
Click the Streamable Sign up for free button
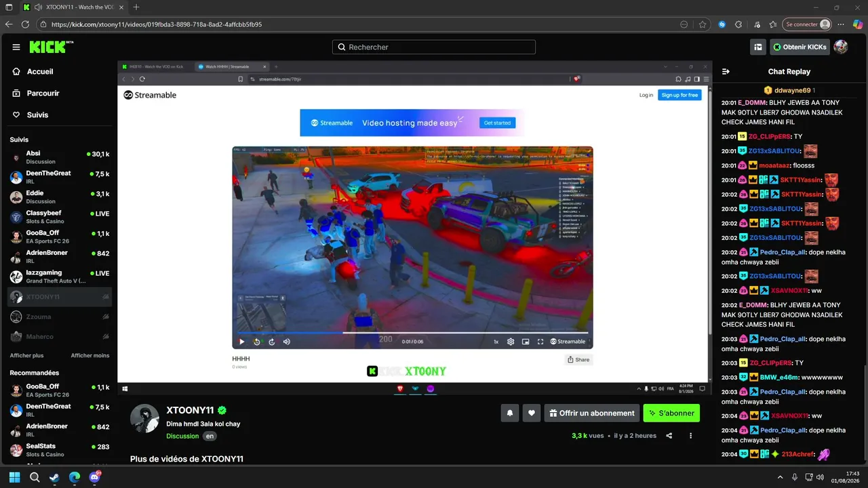(679, 95)
